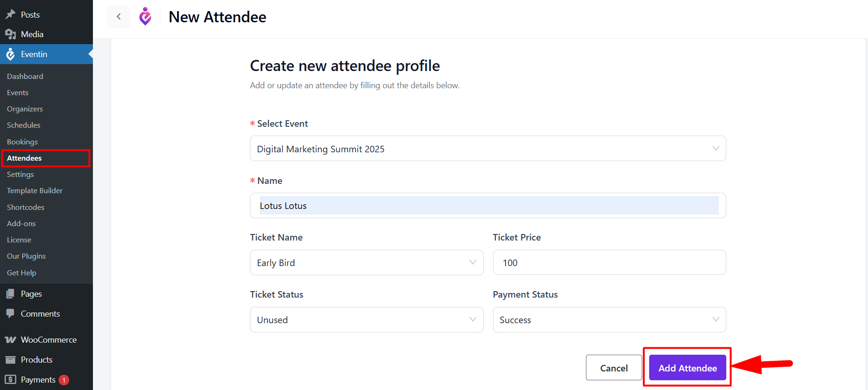Image resolution: width=868 pixels, height=390 pixels.
Task: Open the Select Event dropdown
Action: [488, 149]
